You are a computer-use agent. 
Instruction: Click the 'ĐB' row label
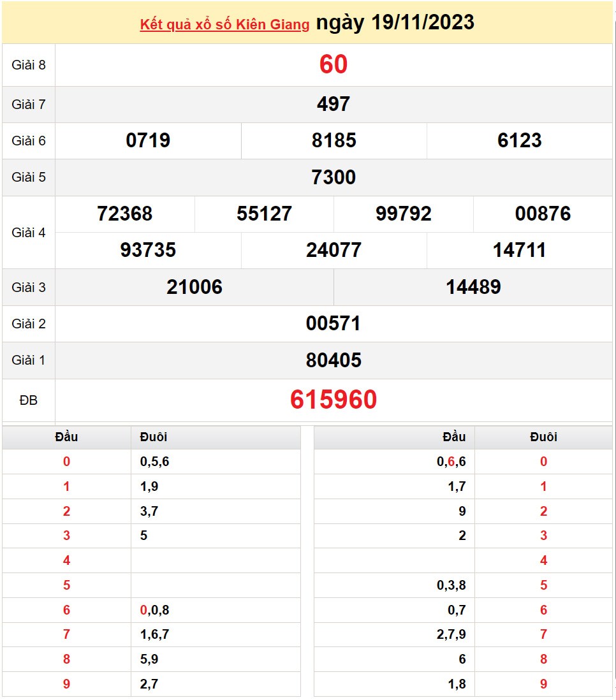[29, 400]
